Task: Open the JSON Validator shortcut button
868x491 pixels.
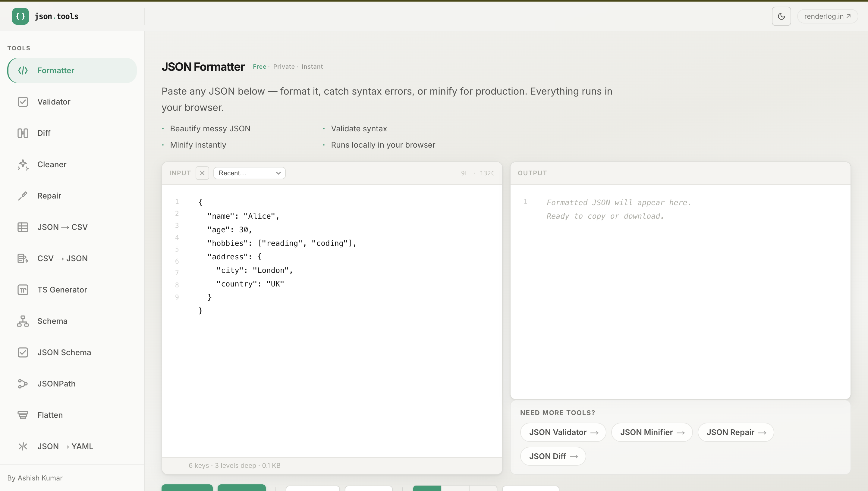Action: coord(563,432)
